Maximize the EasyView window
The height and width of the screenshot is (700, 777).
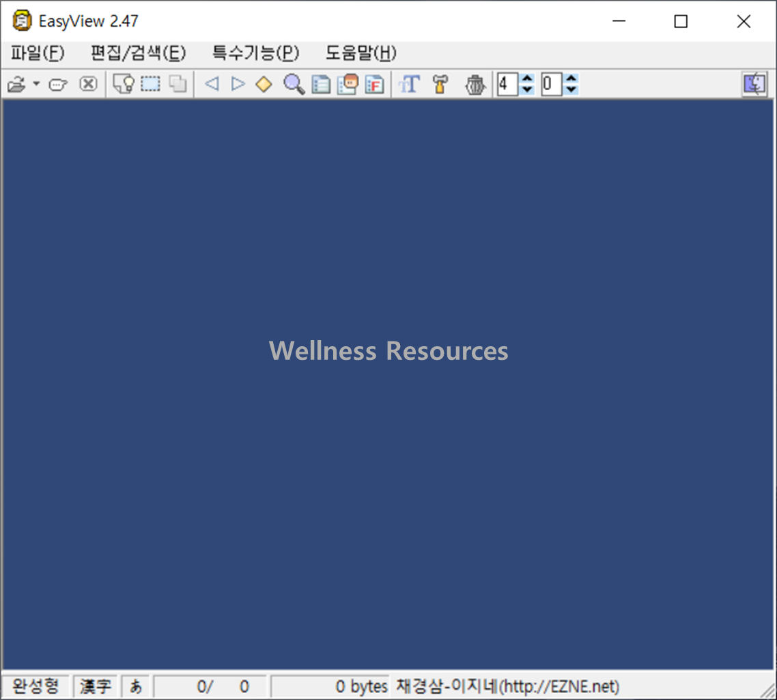681,21
